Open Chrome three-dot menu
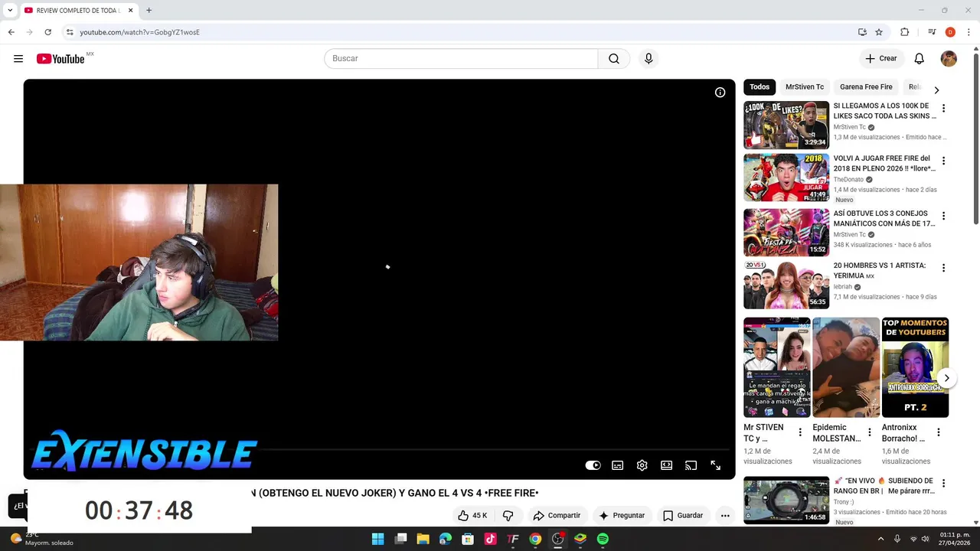The height and width of the screenshot is (551, 980). pos(969,32)
